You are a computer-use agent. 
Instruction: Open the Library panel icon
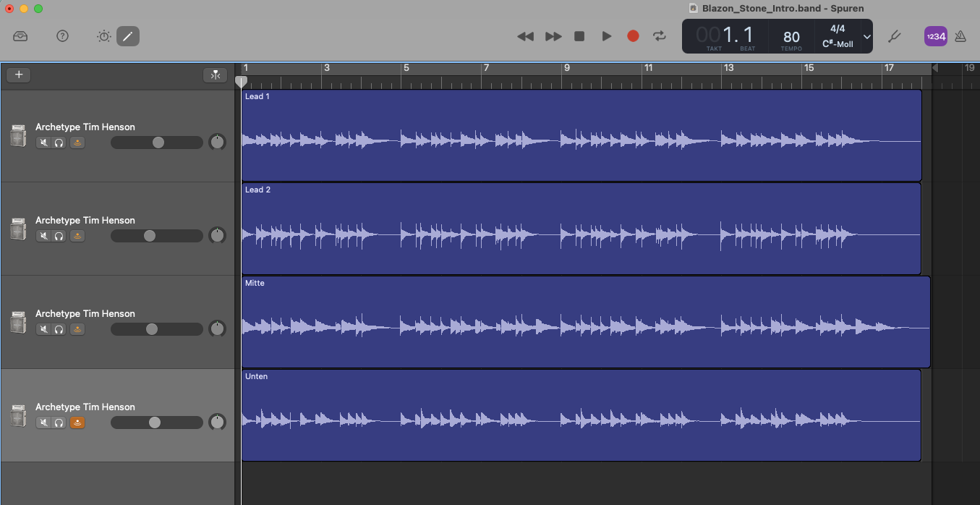pyautogui.click(x=20, y=36)
